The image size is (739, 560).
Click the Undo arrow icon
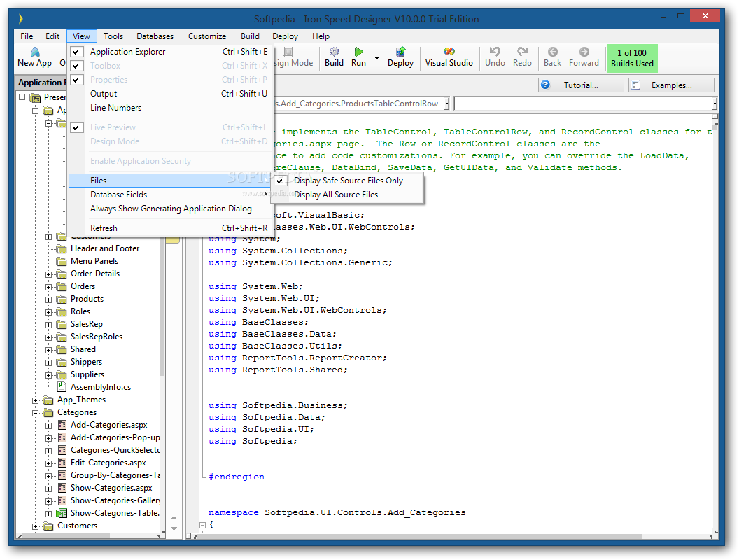495,51
